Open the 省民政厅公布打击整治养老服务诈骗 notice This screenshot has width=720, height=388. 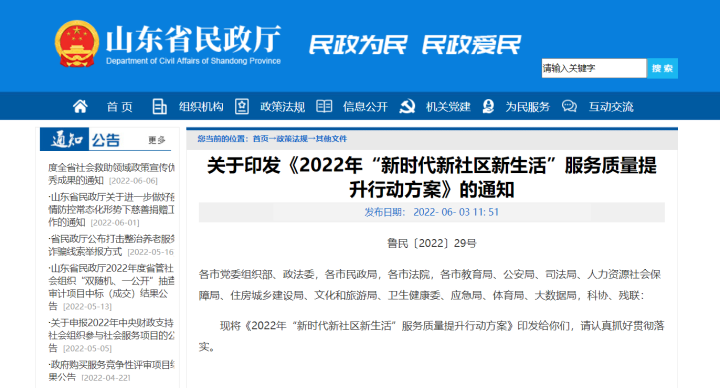point(112,245)
